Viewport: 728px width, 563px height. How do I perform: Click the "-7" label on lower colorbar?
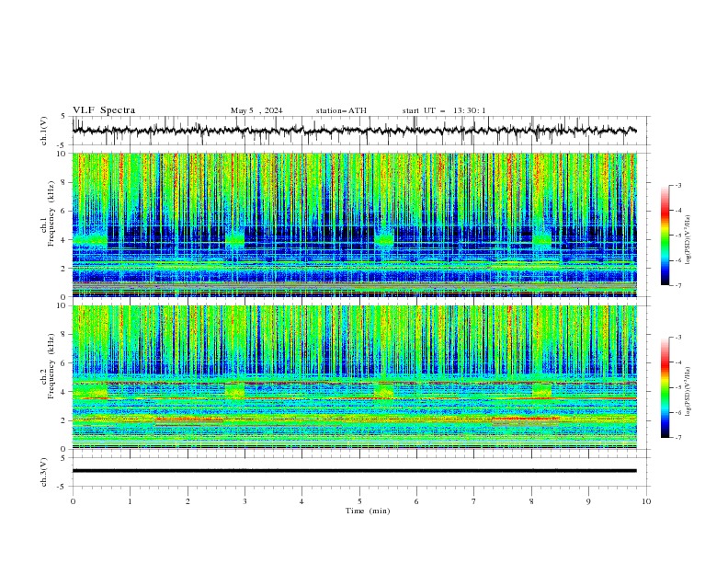coord(678,438)
